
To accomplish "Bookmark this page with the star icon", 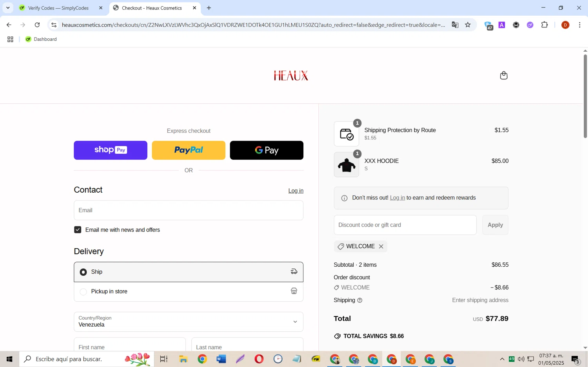I will click(468, 25).
